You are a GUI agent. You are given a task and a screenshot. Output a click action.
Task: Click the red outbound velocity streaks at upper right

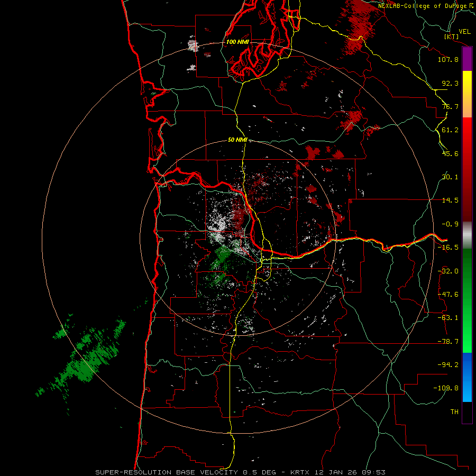[x=358, y=28]
